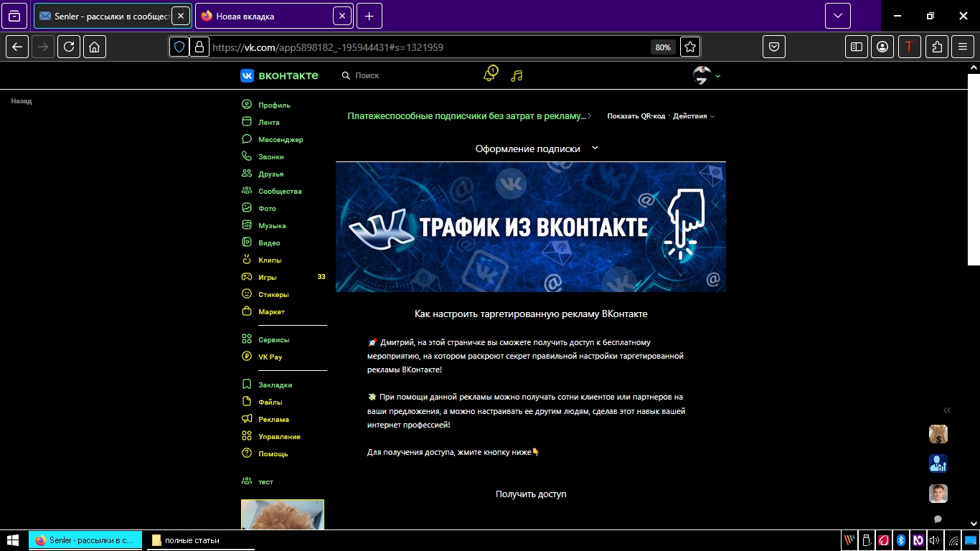Screen dimensions: 980x551
Task: Open the VK notifications bell
Action: (490, 75)
